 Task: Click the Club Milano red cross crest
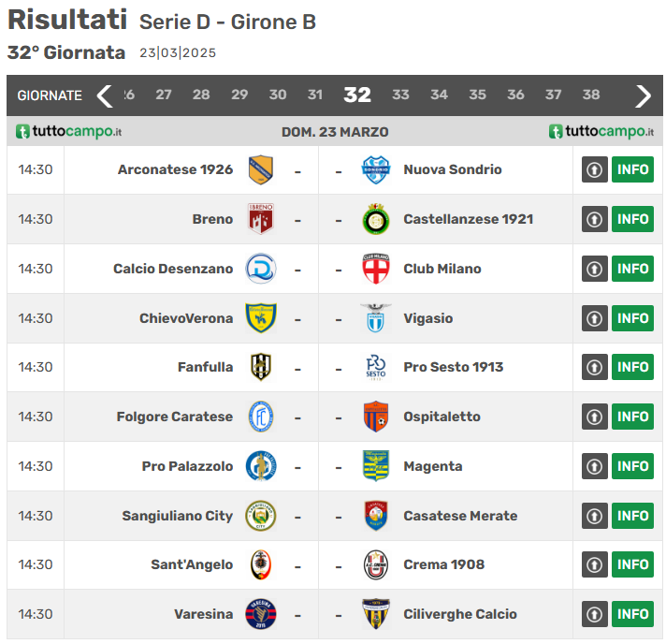point(375,269)
